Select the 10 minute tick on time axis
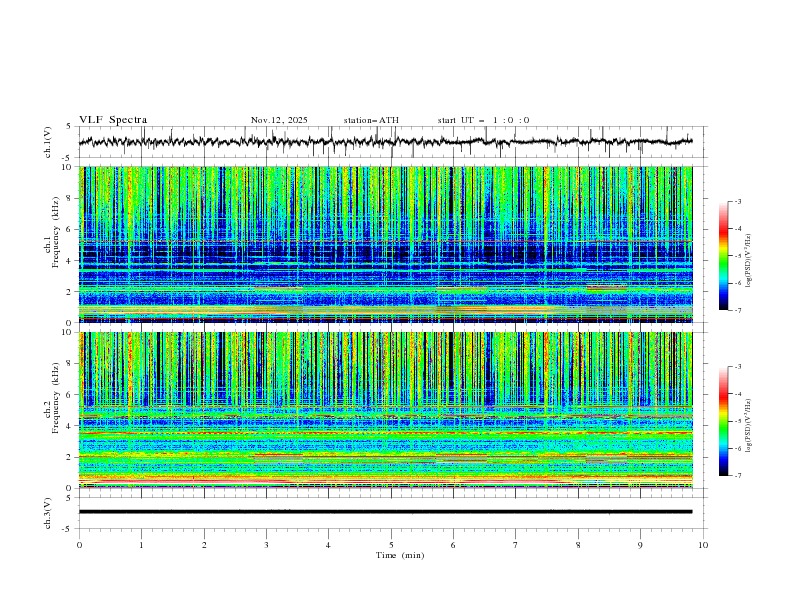Screen dimensions: 792x612 click(703, 545)
